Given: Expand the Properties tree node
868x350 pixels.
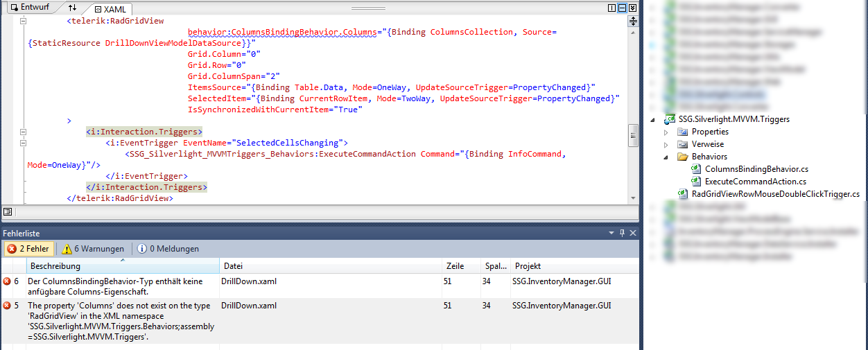Looking at the screenshot, I should tap(666, 132).
